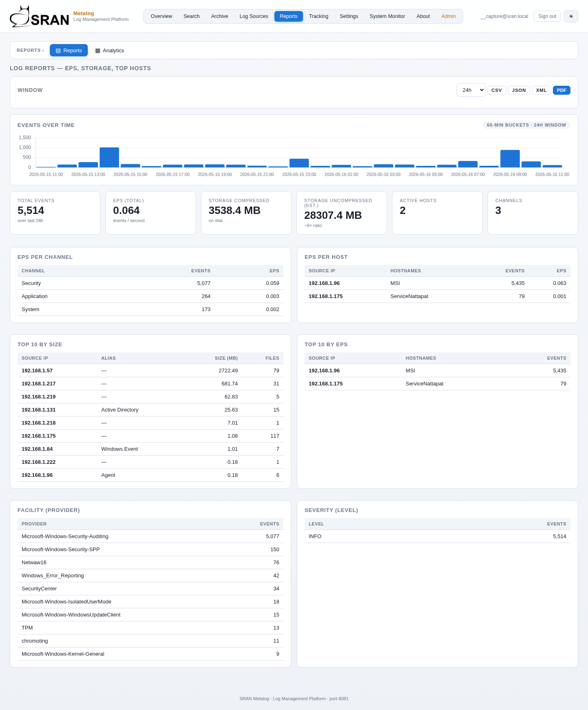
Task: Click the Agent alias cell
Action: [108, 475]
